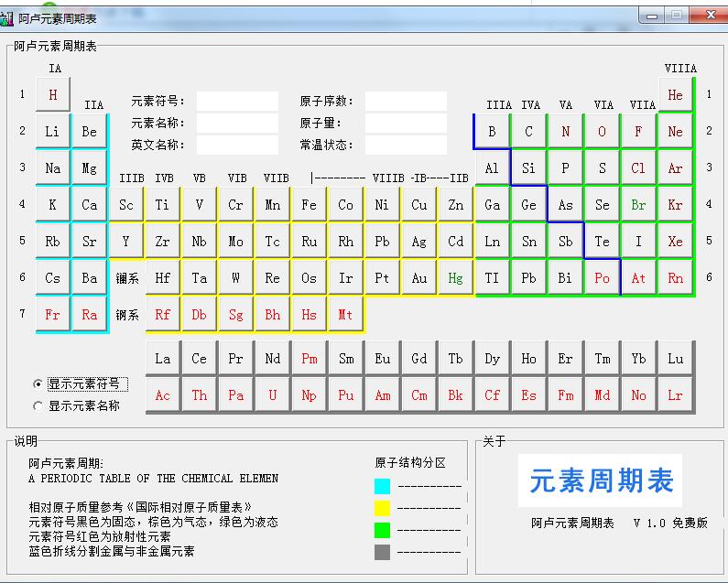The height and width of the screenshot is (583, 728).
Task: Click the boron B element button
Action: pyautogui.click(x=492, y=132)
